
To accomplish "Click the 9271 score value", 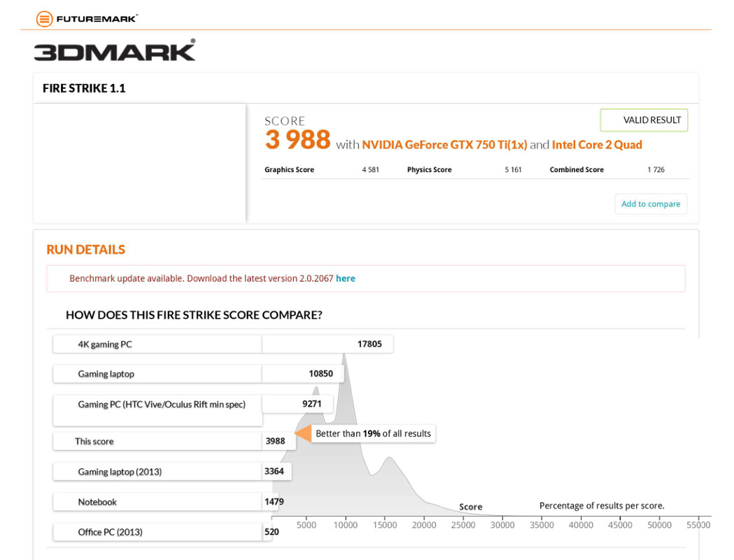I will [312, 404].
